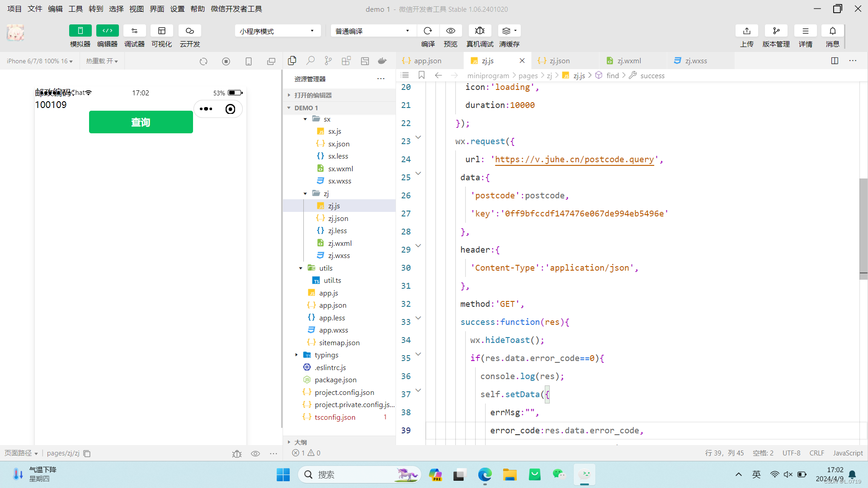Toggle the Editor panel button
Screen dimensions: 868x488
pyautogui.click(x=107, y=31)
